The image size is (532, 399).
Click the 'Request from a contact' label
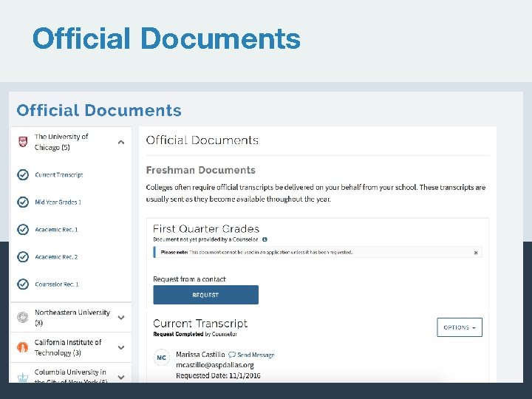click(189, 279)
